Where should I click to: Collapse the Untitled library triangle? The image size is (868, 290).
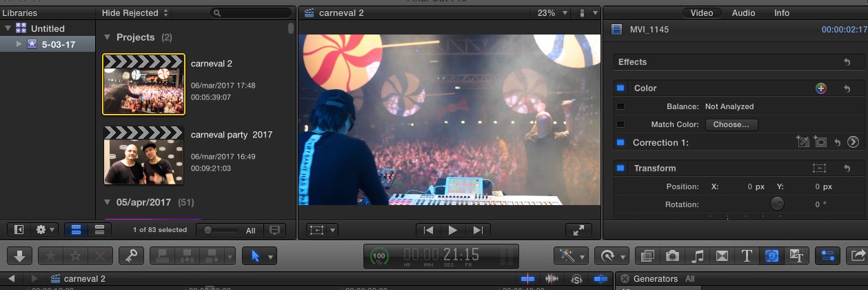[8, 28]
